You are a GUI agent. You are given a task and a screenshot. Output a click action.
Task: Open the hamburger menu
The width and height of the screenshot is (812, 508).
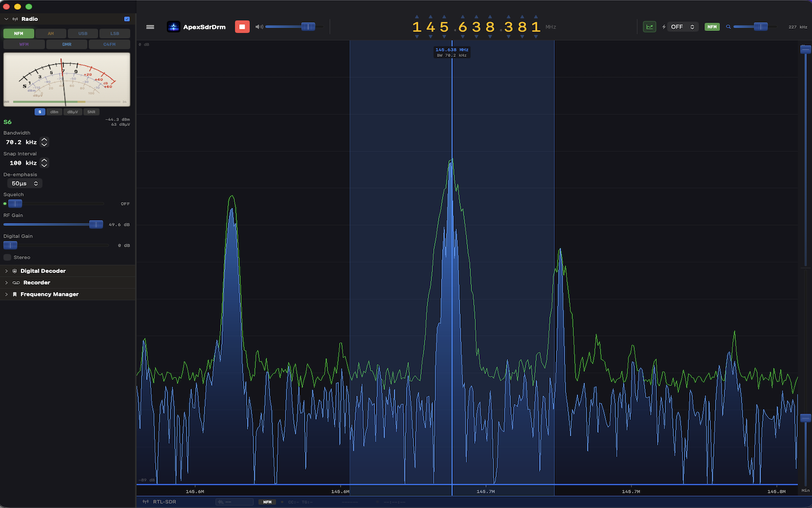pyautogui.click(x=150, y=27)
